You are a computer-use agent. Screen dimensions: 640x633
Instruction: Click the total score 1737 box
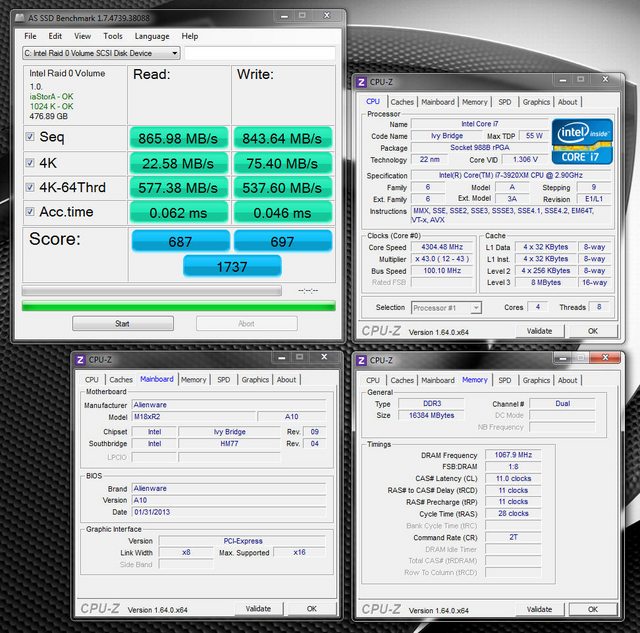[232, 267]
